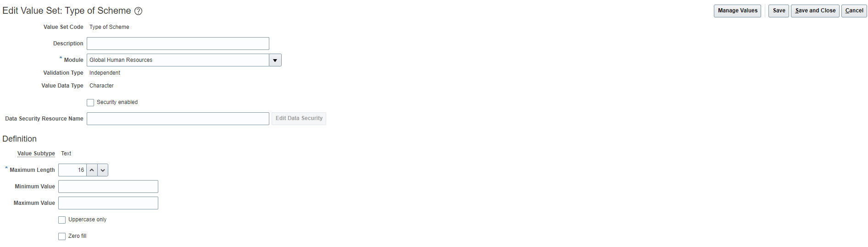Click the Definition section heading
The height and width of the screenshot is (247, 868).
(20, 139)
